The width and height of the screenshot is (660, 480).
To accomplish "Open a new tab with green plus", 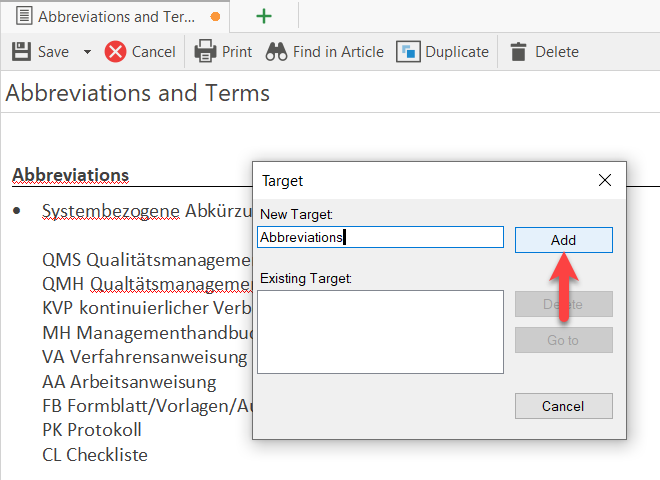I will pos(264,17).
